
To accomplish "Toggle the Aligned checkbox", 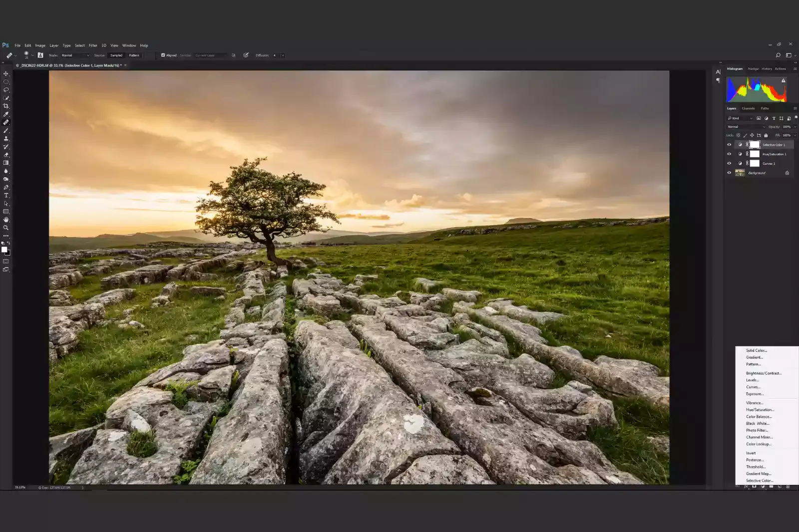I will point(163,55).
